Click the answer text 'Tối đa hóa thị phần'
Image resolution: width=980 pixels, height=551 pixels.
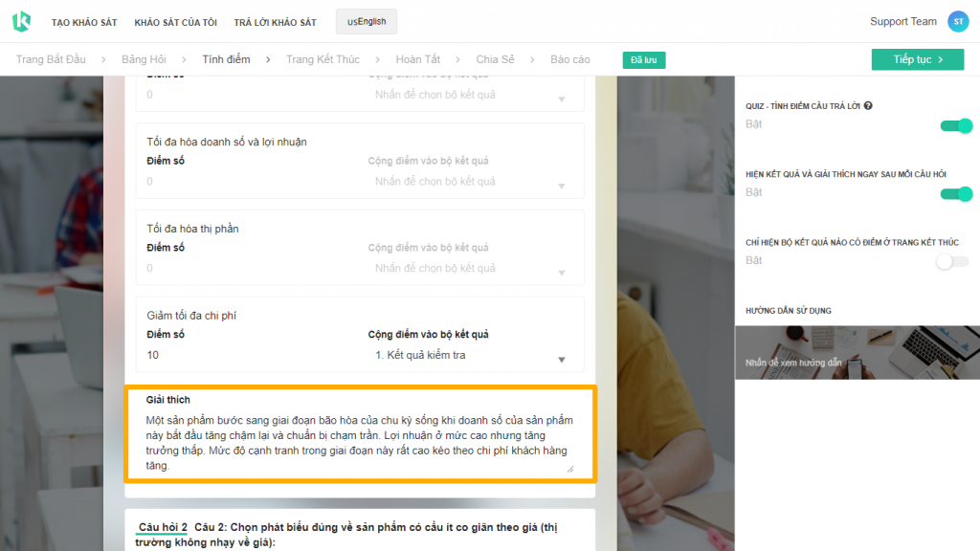click(x=192, y=229)
